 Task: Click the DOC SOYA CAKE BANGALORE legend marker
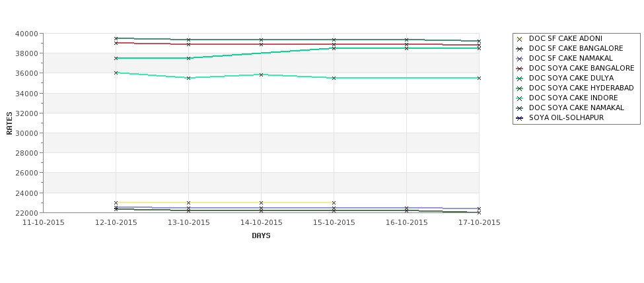coord(519,69)
